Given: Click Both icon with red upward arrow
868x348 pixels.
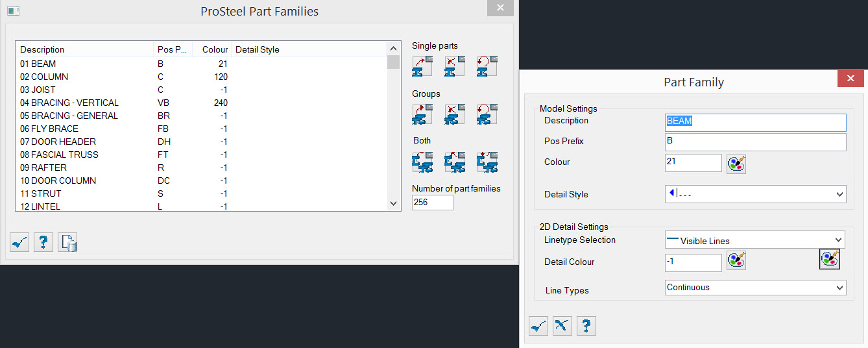Looking at the screenshot, I should coord(455,162).
